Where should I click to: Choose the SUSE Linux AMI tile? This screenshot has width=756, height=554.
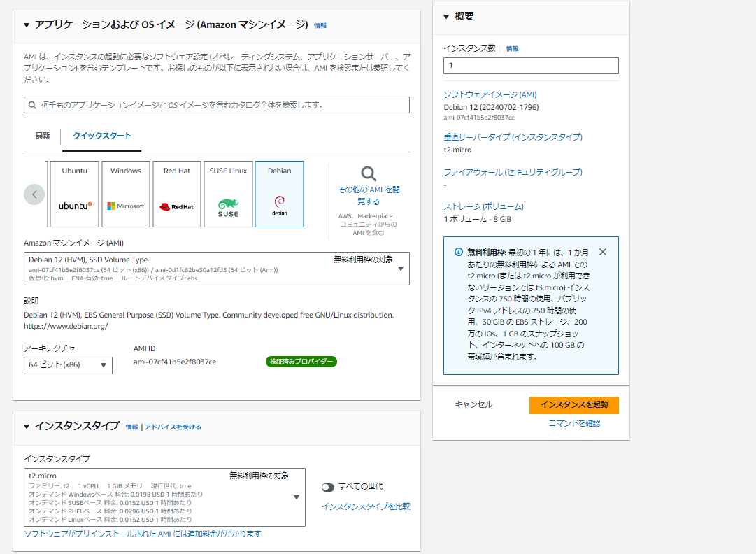tap(228, 194)
